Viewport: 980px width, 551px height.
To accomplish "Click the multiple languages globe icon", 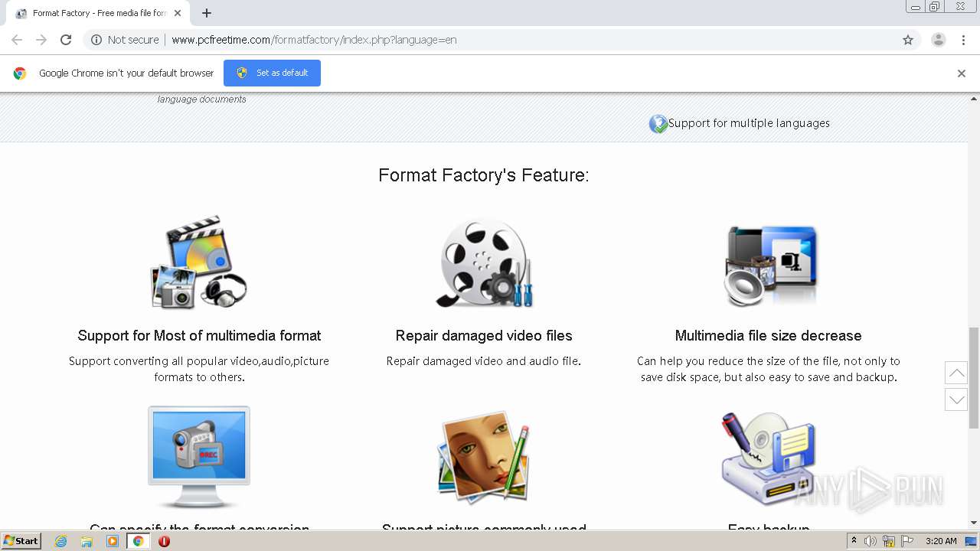I will 658,124.
